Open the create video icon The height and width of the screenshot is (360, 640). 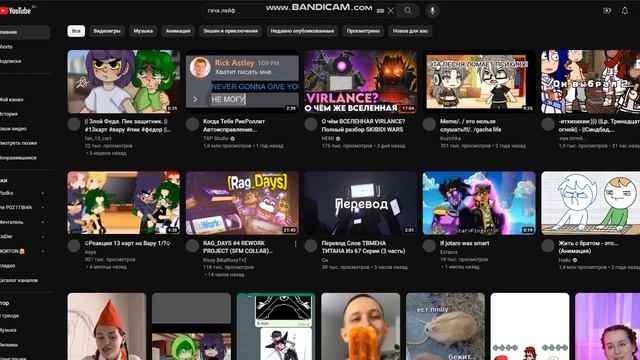tap(607, 11)
